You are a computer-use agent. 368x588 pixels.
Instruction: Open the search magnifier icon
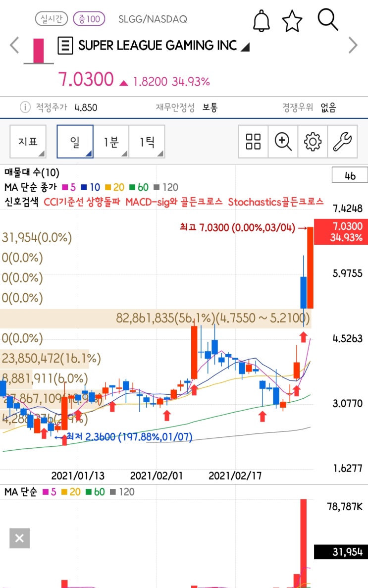point(328,20)
